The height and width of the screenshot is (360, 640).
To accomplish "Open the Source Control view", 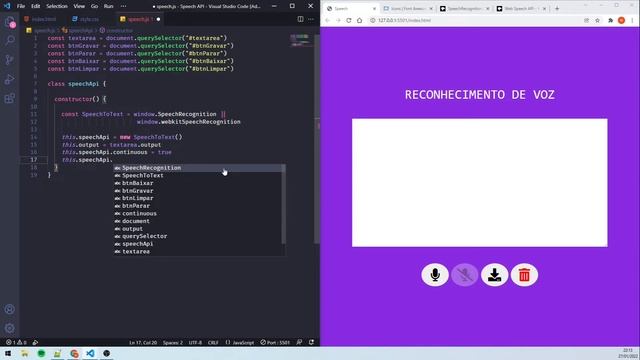I will point(9,60).
